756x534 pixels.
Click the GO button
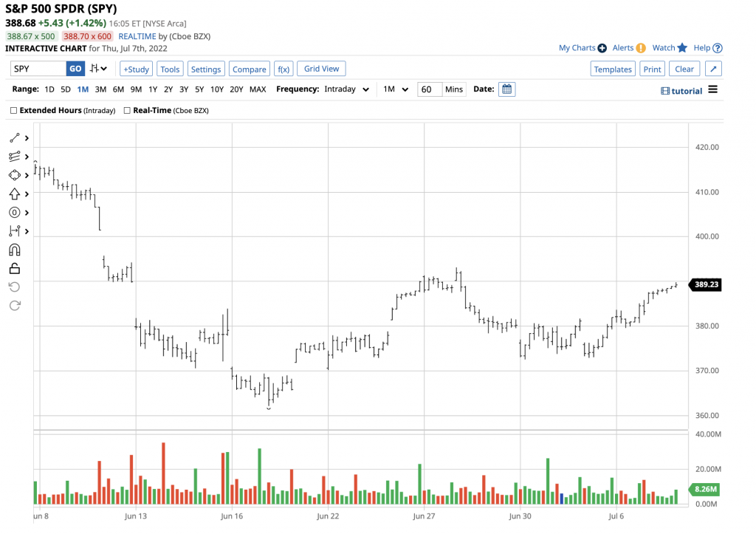pos(75,69)
